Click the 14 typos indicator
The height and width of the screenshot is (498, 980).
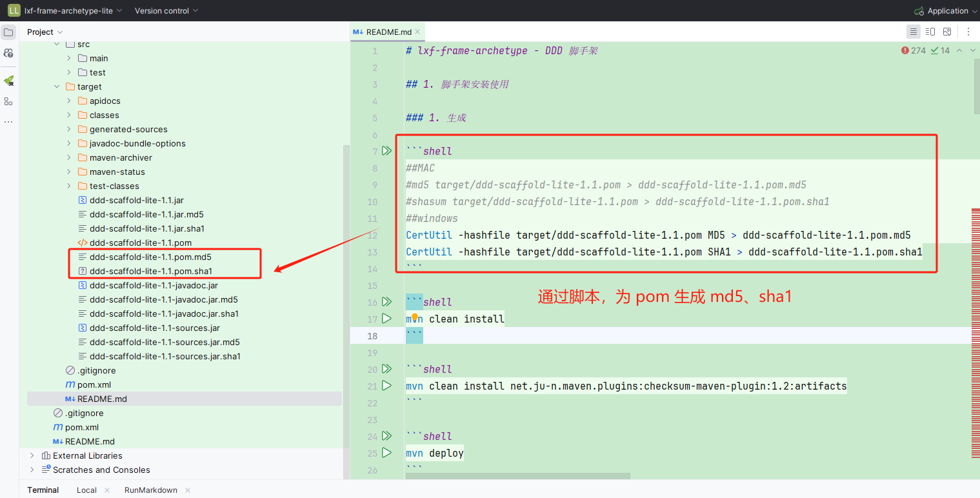[940, 50]
